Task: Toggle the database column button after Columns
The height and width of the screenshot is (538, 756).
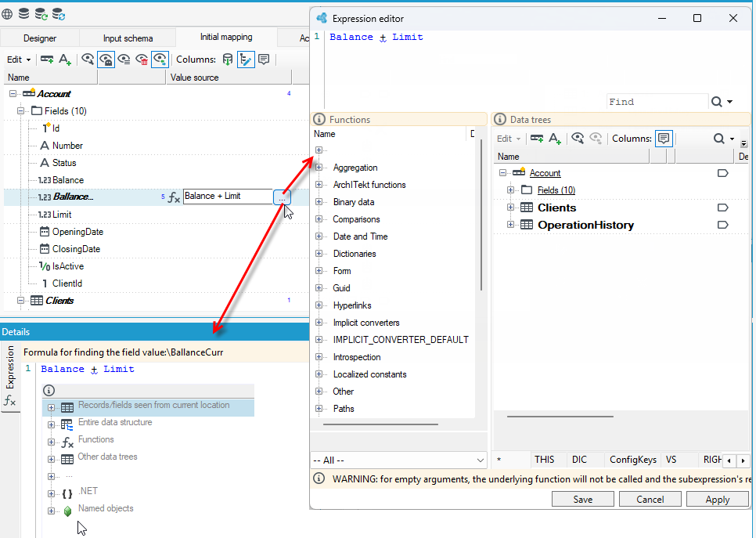Action: [x=228, y=60]
